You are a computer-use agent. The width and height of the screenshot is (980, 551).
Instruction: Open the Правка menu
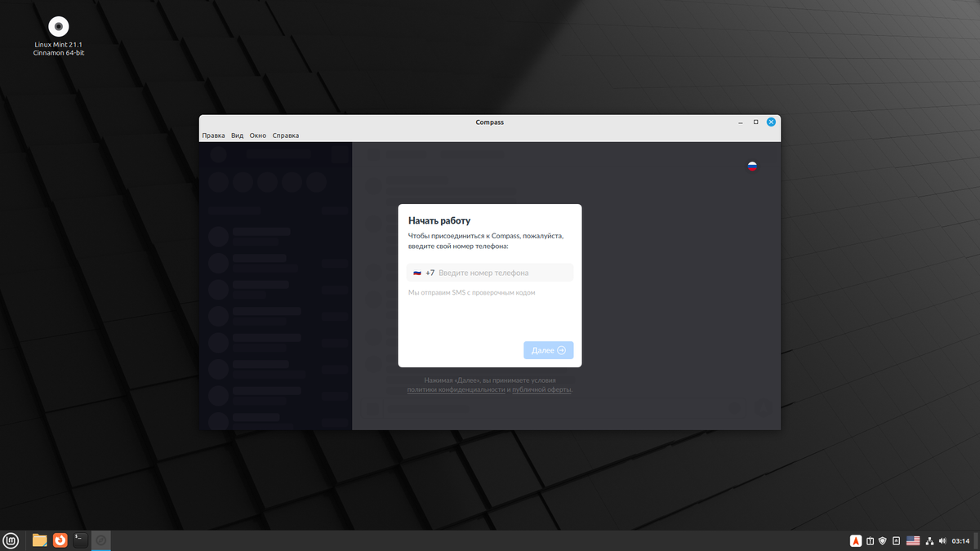pyautogui.click(x=213, y=136)
